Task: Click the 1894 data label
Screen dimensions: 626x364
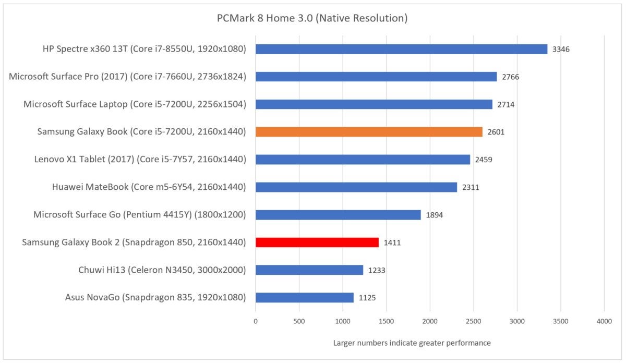Action: 435,215
